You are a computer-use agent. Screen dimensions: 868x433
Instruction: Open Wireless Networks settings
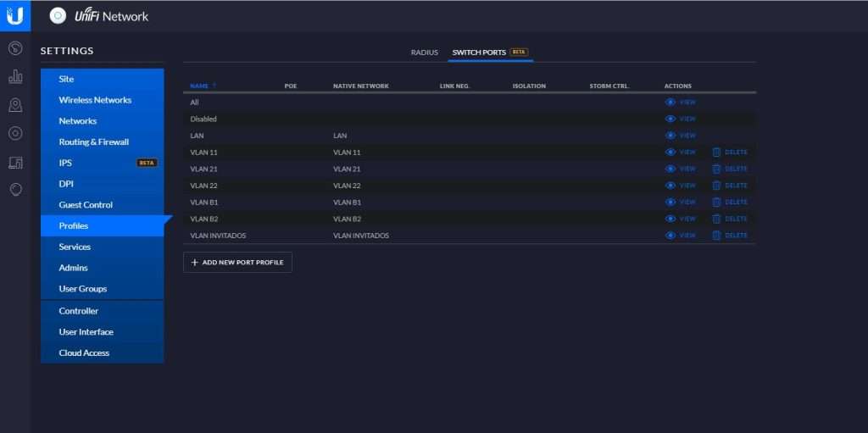tap(95, 100)
